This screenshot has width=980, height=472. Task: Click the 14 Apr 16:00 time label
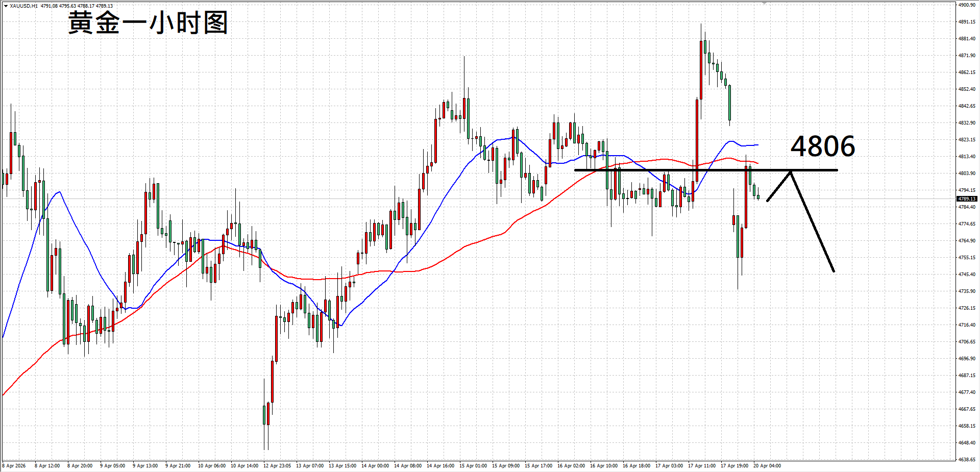(440, 465)
